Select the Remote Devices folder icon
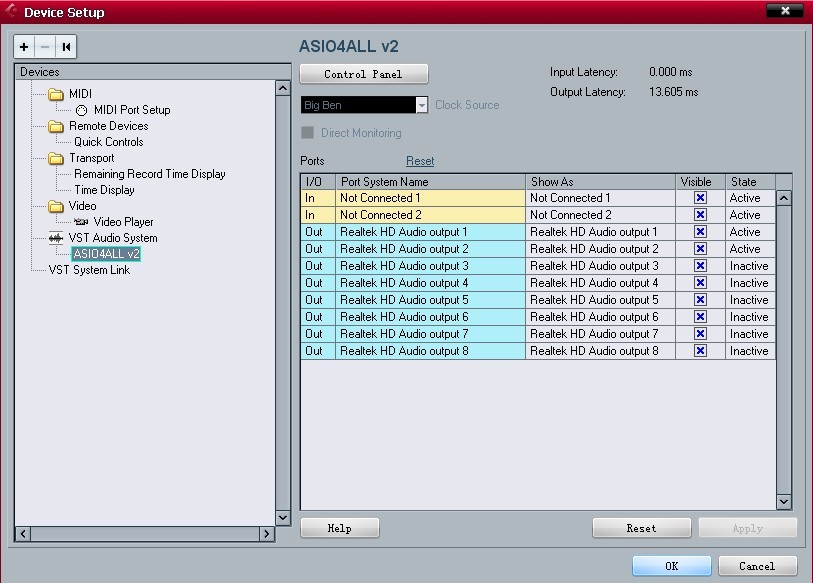 56,127
